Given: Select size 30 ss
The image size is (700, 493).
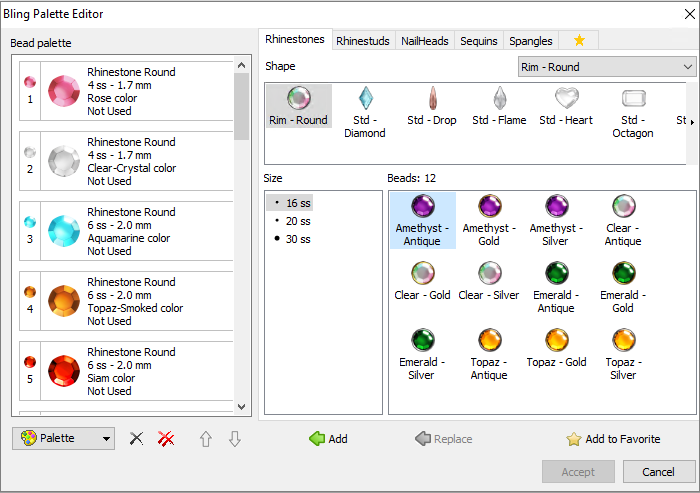Looking at the screenshot, I should [293, 239].
